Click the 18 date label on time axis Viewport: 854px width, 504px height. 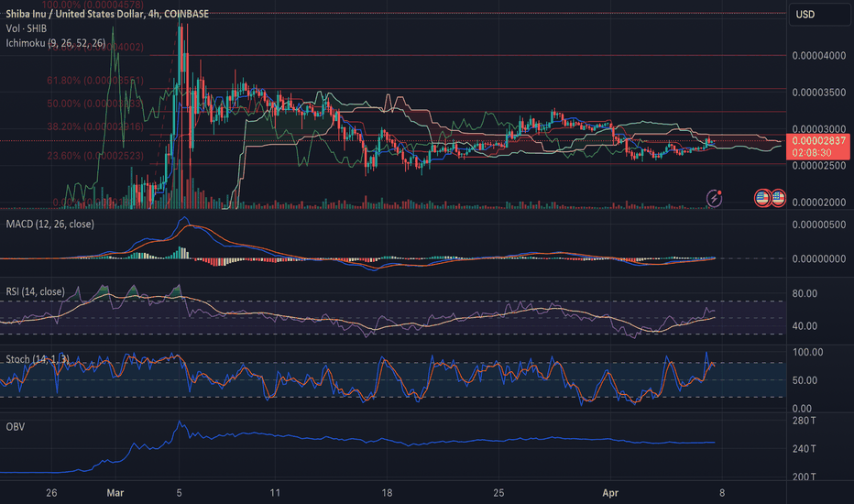point(387,493)
